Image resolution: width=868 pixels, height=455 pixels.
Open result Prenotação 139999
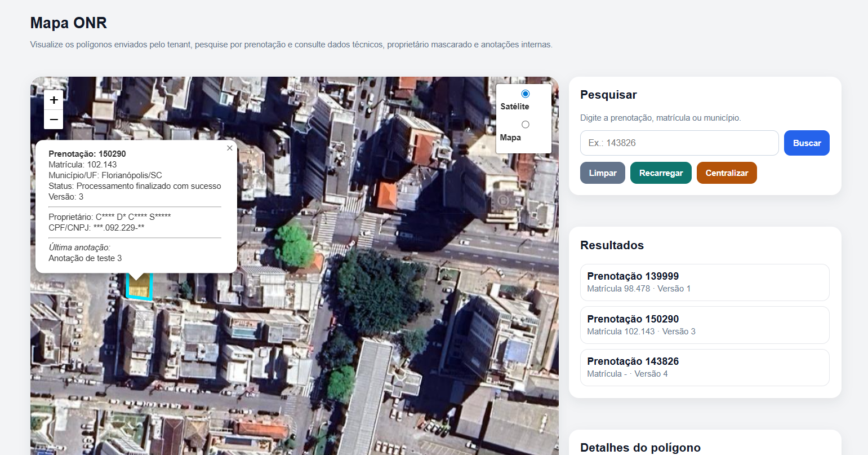pos(705,282)
